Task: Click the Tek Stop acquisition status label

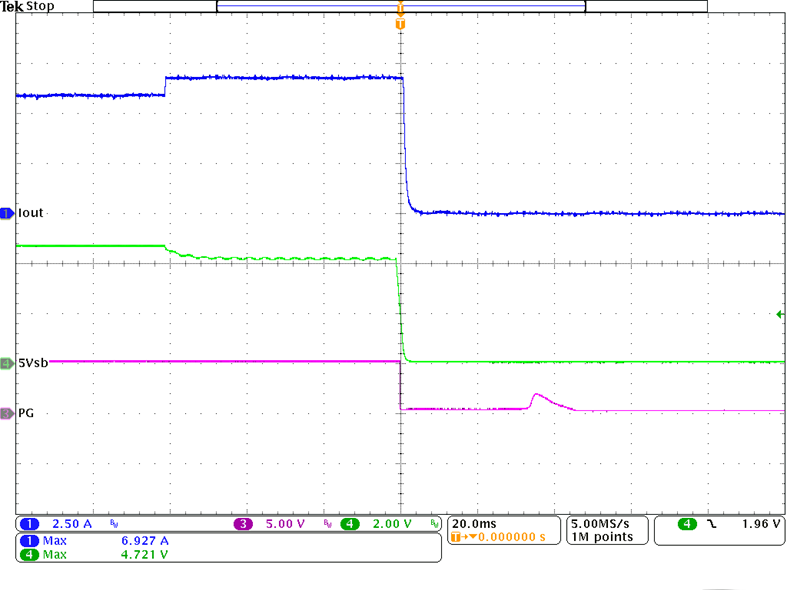Action: [30, 7]
